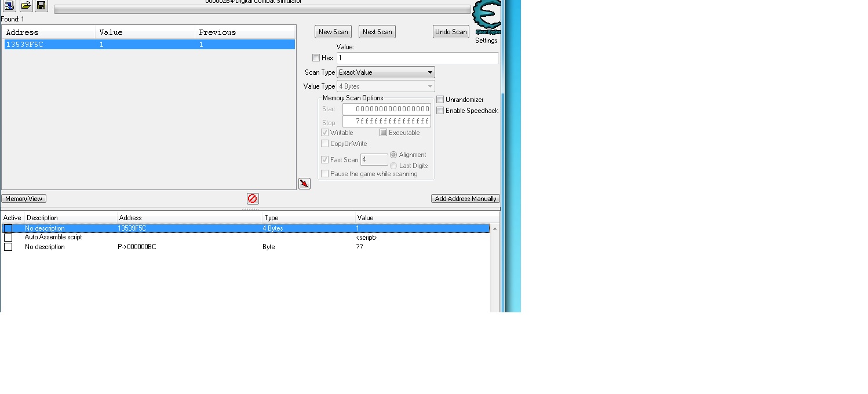Open the process selector icon
This screenshot has width=868, height=394.
(x=9, y=6)
